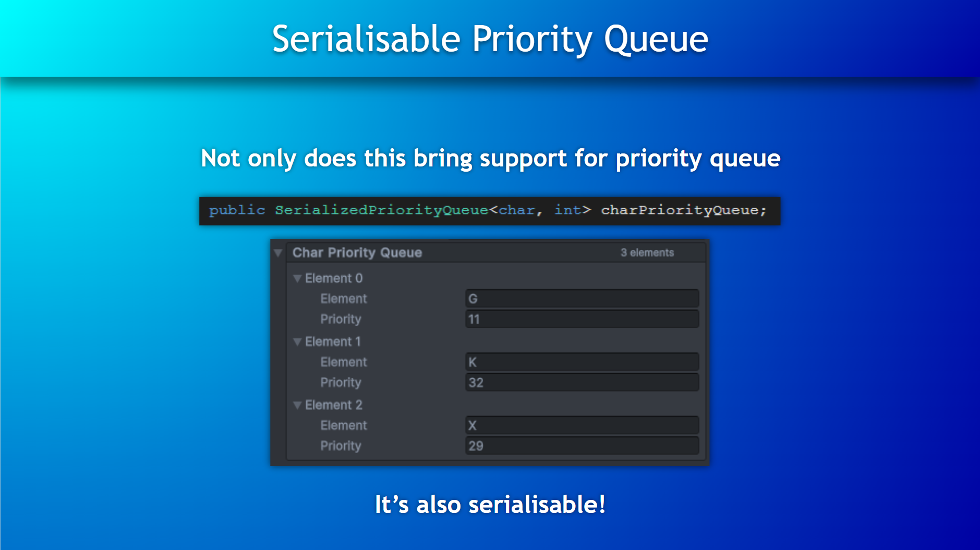Screen dimensions: 980x550
Task: Click the Serialisable Priority Queue slide title
Action: [x=490, y=39]
